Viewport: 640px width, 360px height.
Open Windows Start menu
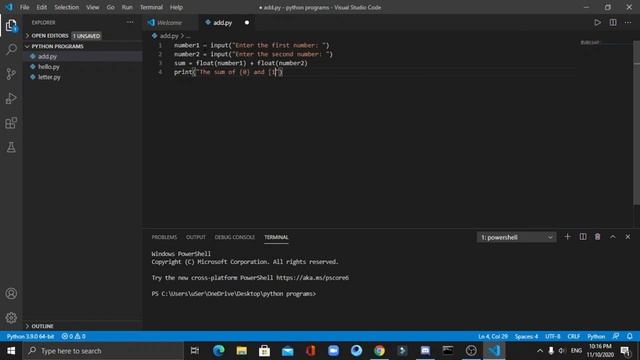[11, 351]
